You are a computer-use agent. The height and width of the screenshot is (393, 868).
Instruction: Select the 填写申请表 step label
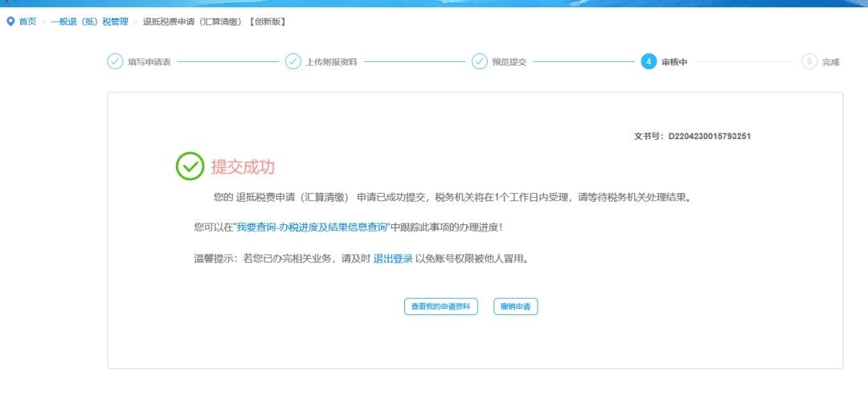[x=149, y=62]
